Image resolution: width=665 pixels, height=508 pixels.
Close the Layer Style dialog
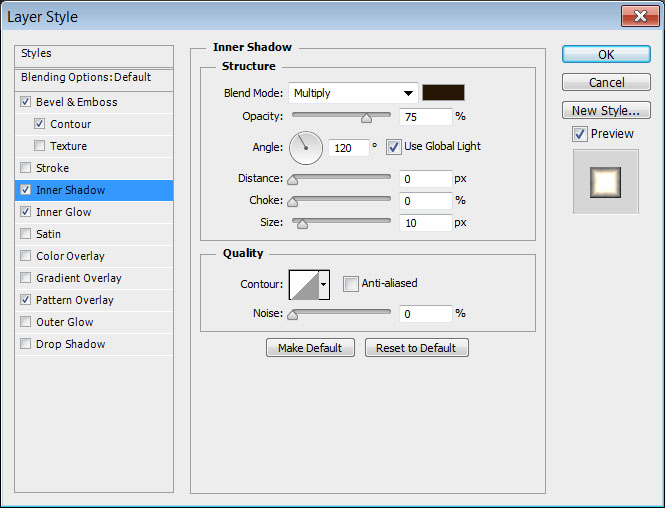pos(637,17)
